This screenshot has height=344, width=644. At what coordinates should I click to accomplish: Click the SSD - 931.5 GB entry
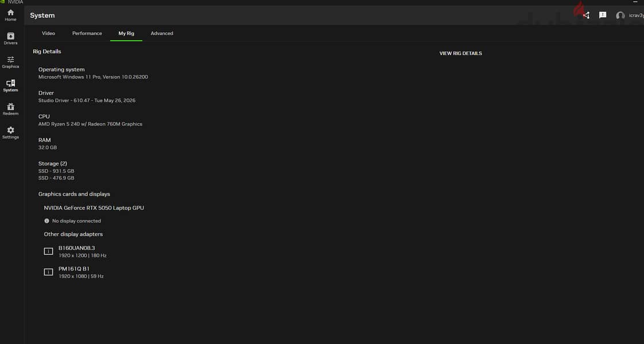coord(56,171)
